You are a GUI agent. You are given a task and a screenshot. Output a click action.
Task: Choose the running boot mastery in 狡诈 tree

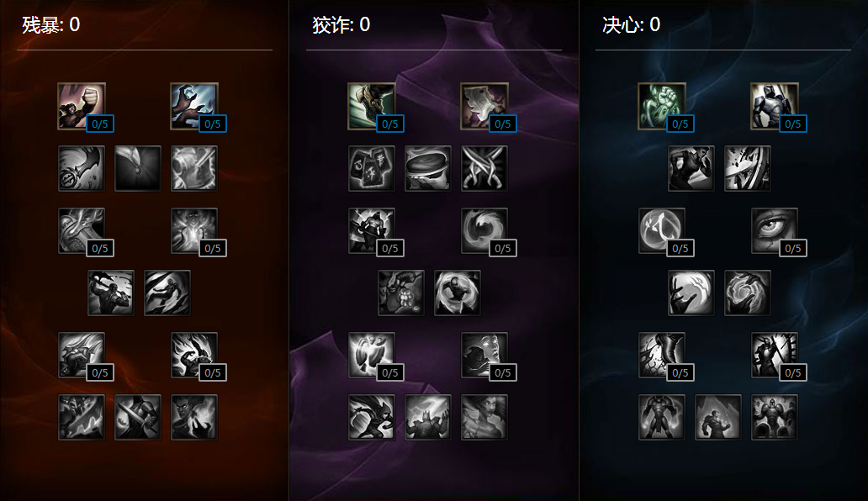pos(372,106)
